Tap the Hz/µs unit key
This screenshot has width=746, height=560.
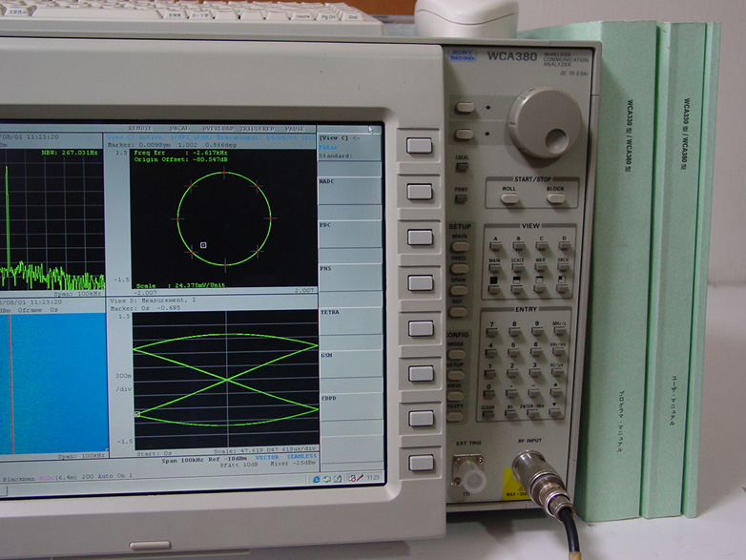click(557, 373)
